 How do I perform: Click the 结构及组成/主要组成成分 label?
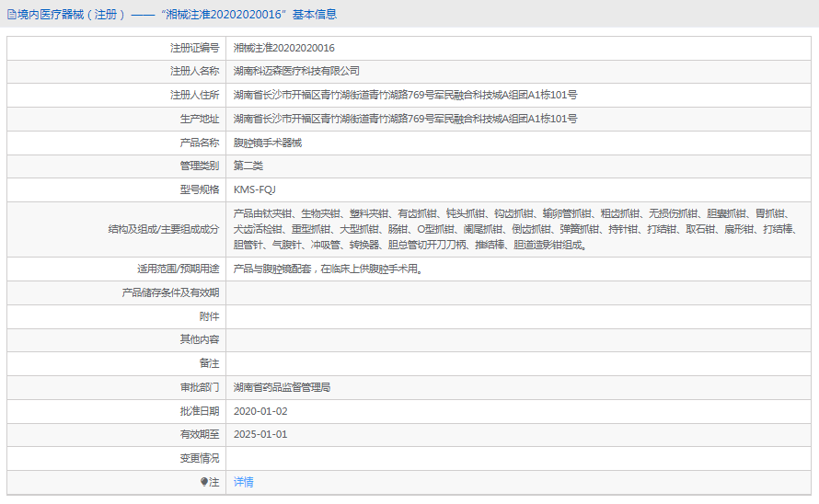164,229
